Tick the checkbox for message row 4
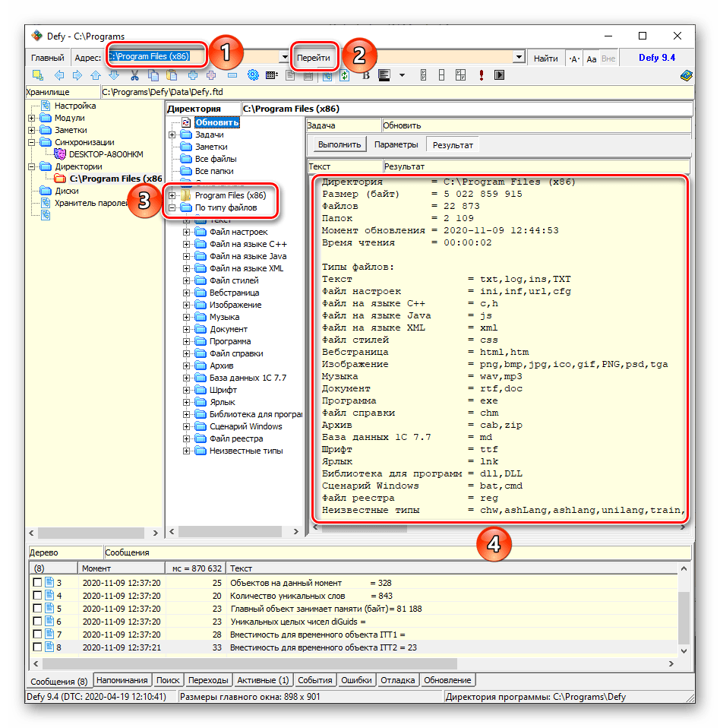 click(37, 595)
